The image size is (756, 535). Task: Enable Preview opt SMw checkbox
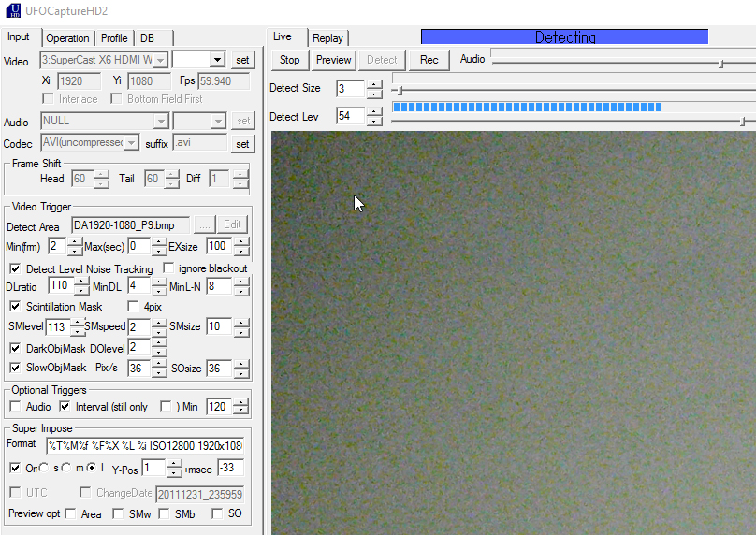pyautogui.click(x=118, y=513)
